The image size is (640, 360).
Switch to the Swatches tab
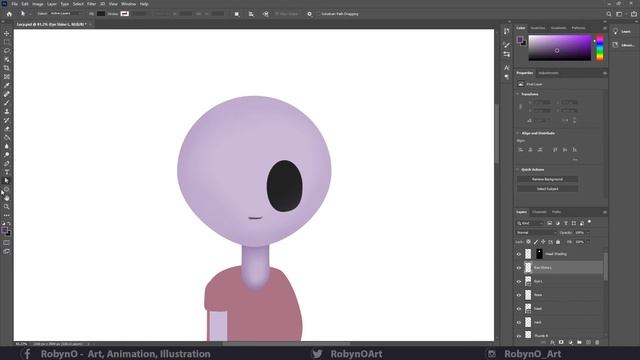[538, 28]
